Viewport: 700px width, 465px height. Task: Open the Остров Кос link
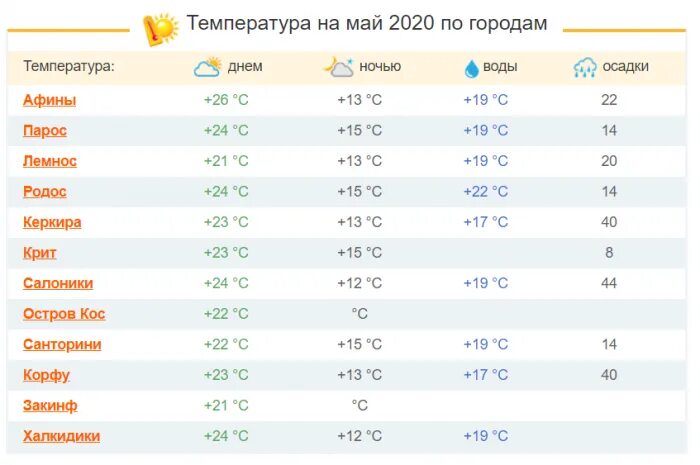64,314
